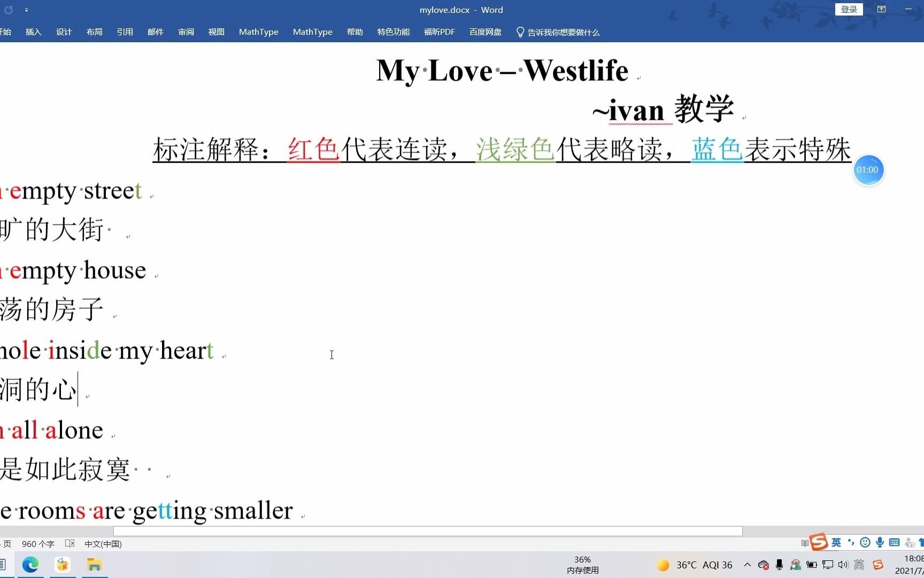Open the 设计 ribbon tab

click(64, 32)
